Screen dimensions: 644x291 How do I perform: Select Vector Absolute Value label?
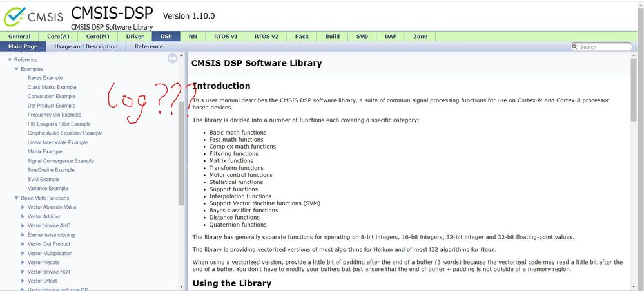click(52, 207)
